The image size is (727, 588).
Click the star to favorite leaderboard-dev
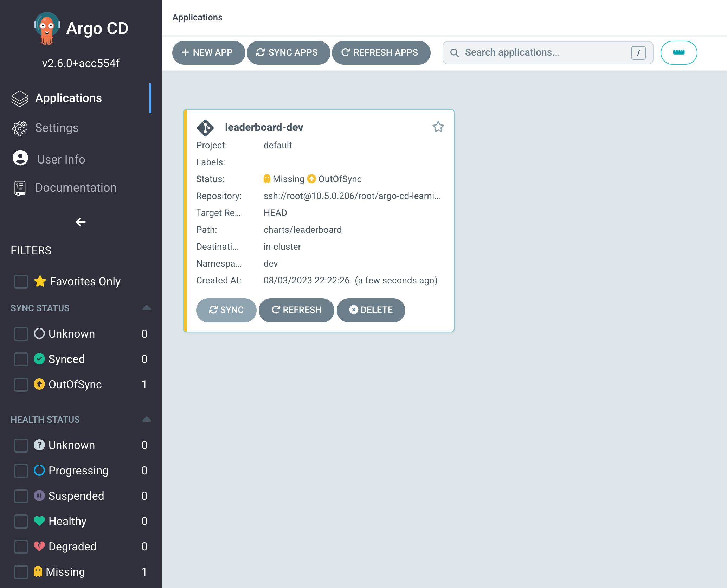(x=438, y=127)
